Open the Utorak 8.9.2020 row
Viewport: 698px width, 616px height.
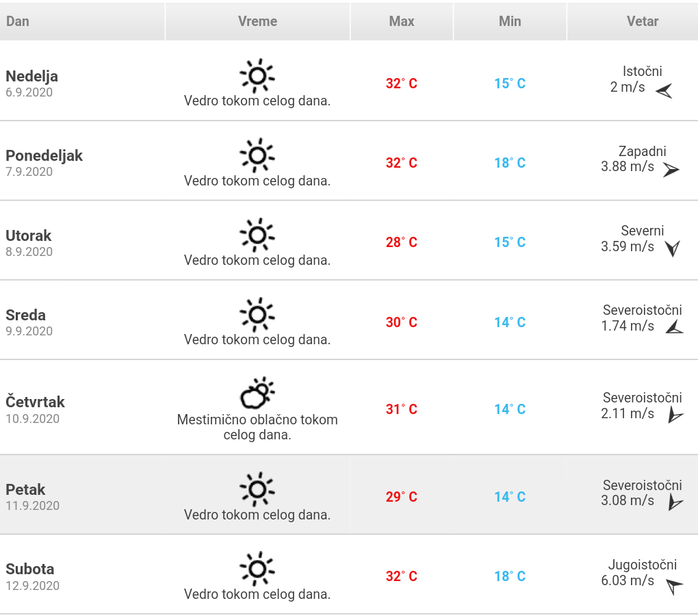pos(349,240)
